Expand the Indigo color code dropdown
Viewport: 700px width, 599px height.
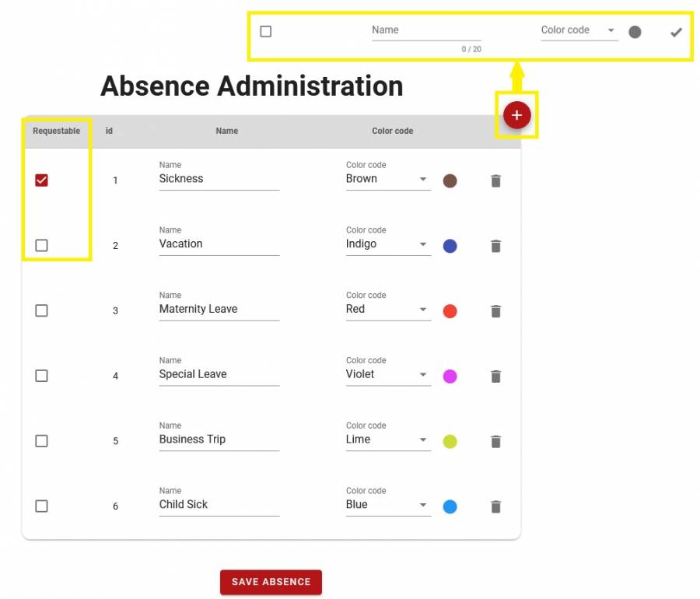[387, 244]
